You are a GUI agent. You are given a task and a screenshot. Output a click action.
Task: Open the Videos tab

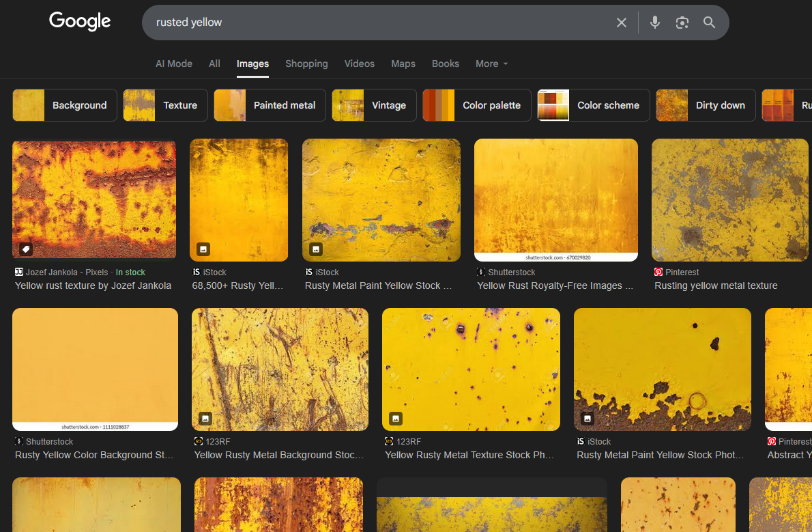pos(359,64)
